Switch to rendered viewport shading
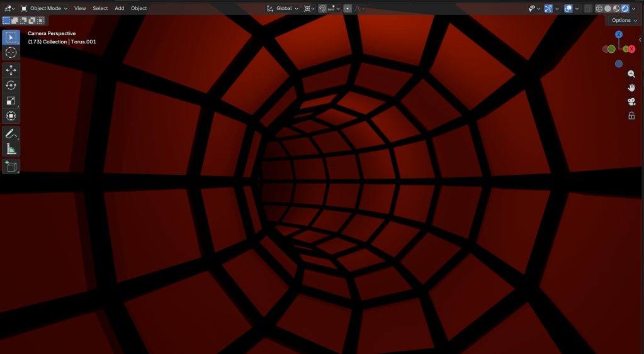 624,9
